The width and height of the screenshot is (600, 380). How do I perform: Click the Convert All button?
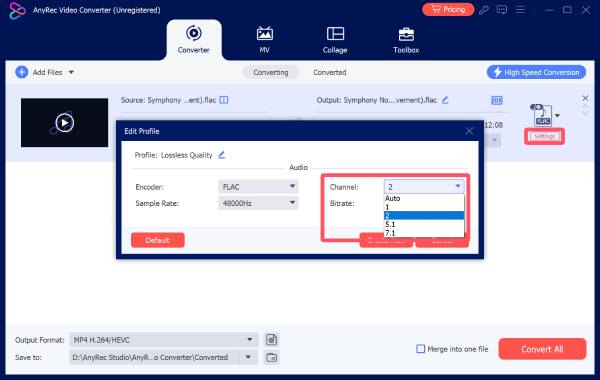(x=542, y=349)
